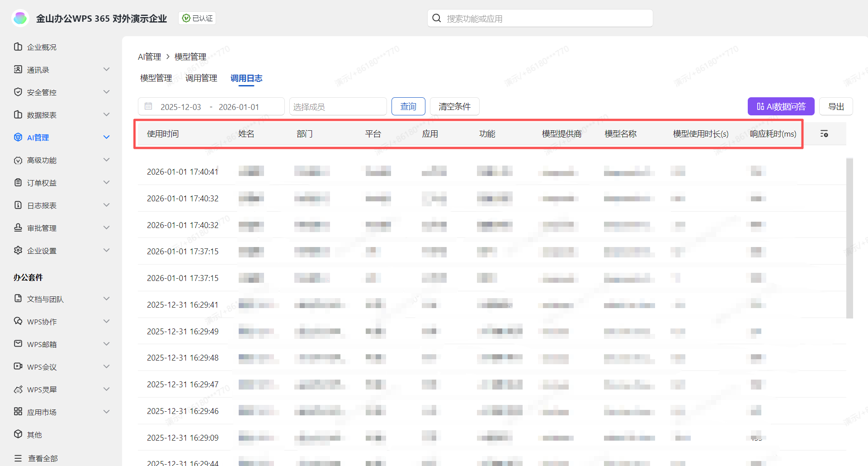
Task: Expand the 应用市场 menu chevron
Action: tap(107, 412)
